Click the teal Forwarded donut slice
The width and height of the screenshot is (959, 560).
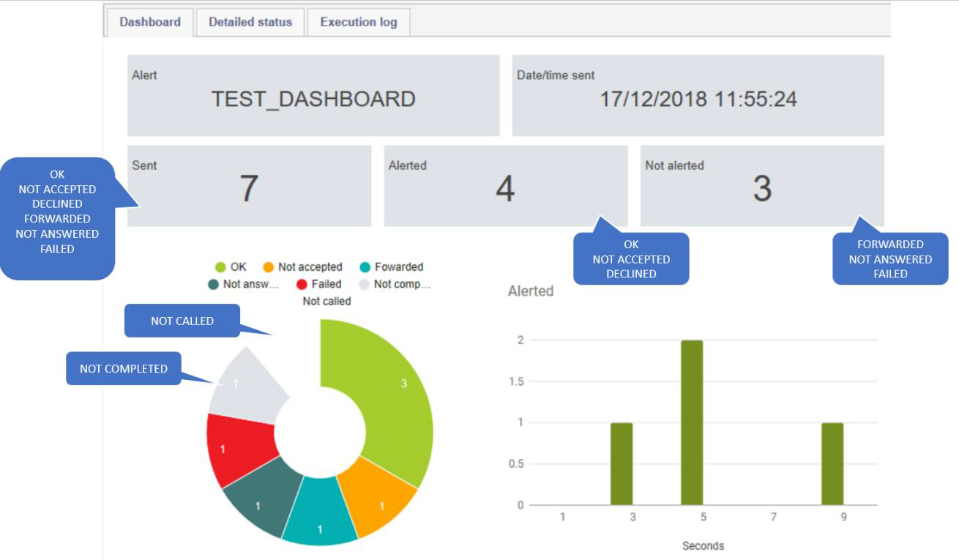320,520
